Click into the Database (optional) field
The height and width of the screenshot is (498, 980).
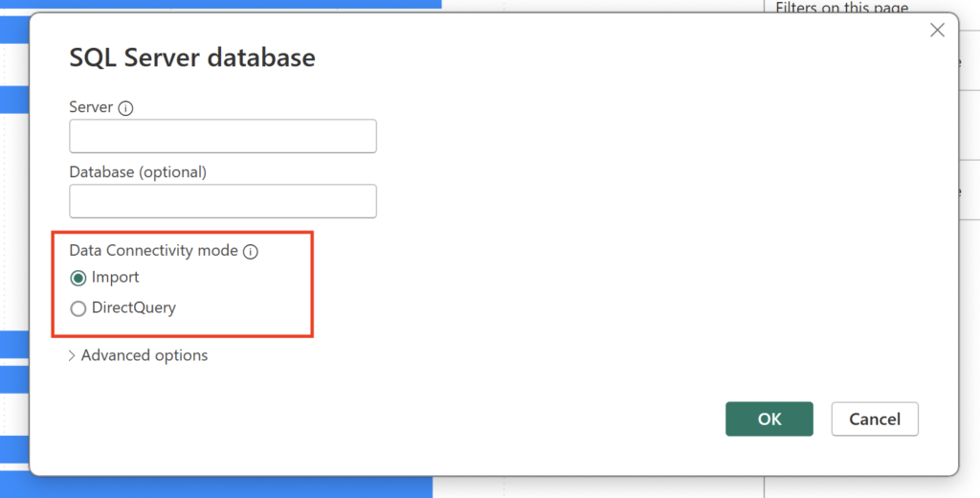coord(223,201)
